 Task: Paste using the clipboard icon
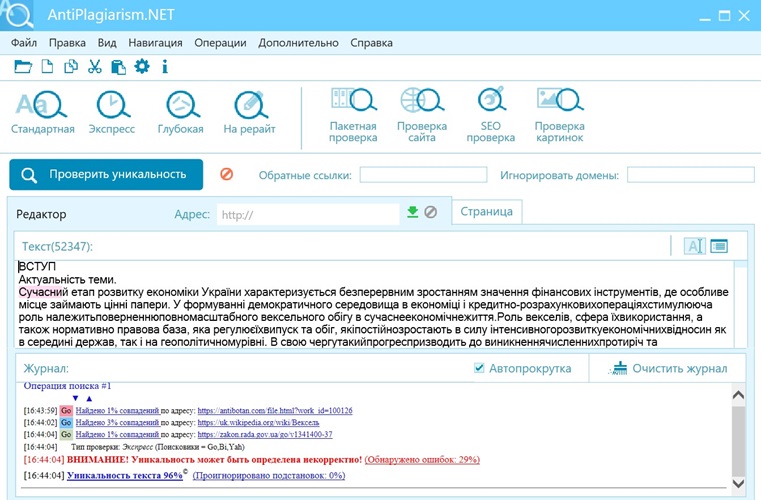pos(118,67)
